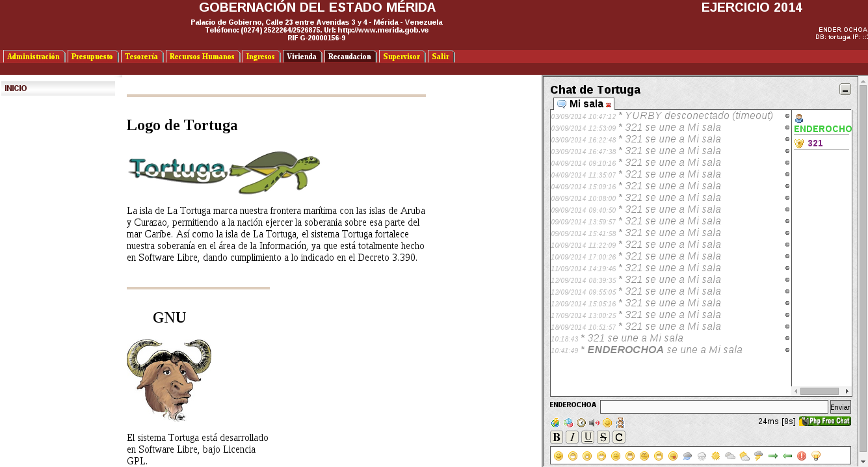Send the message with the Enviar button
Viewport: 868px width, 467px height.
click(x=840, y=407)
